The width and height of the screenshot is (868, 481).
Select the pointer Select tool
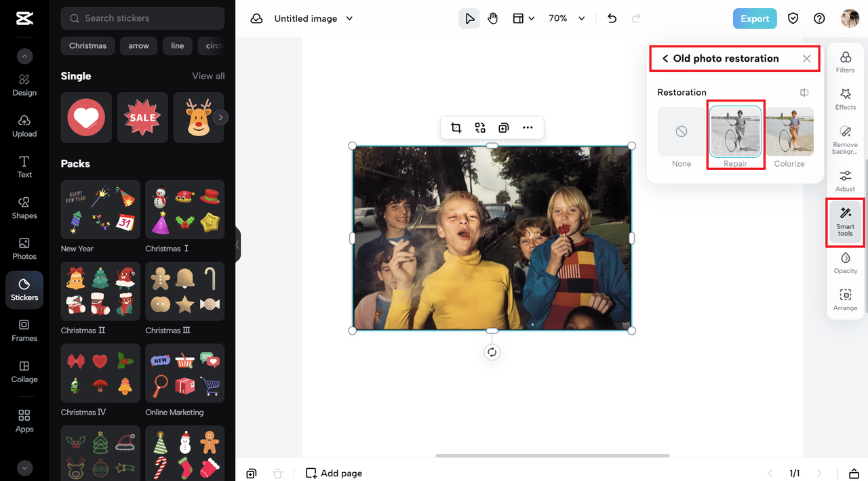click(x=469, y=18)
